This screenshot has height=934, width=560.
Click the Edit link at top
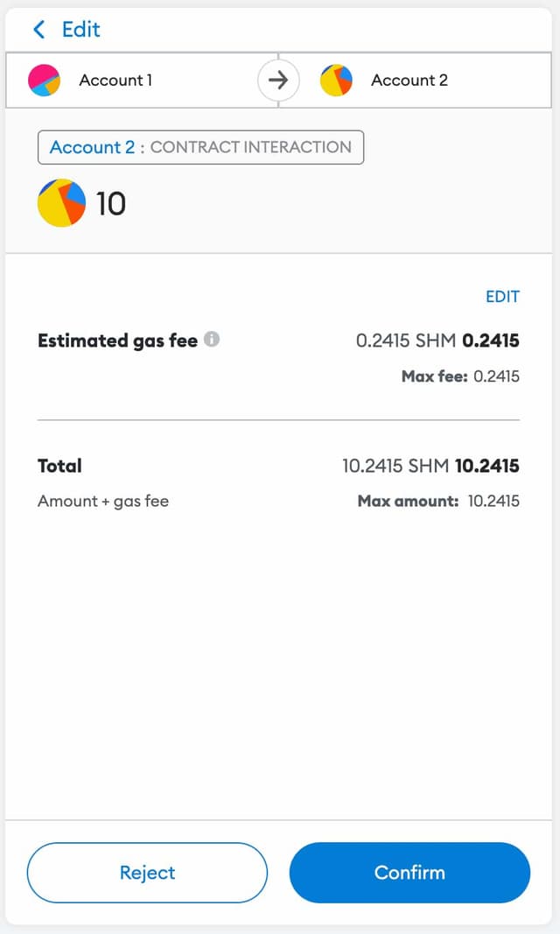pos(80,30)
